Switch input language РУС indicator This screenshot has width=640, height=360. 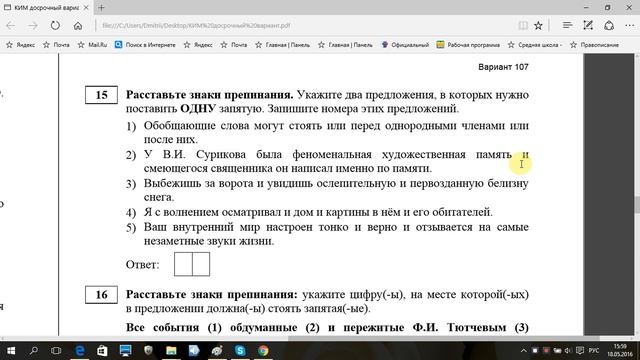point(594,351)
